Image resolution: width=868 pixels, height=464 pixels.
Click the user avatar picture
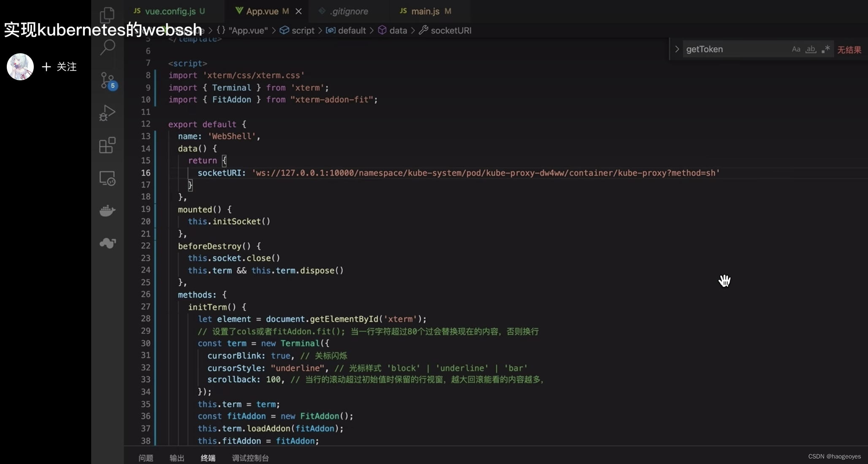coord(20,67)
